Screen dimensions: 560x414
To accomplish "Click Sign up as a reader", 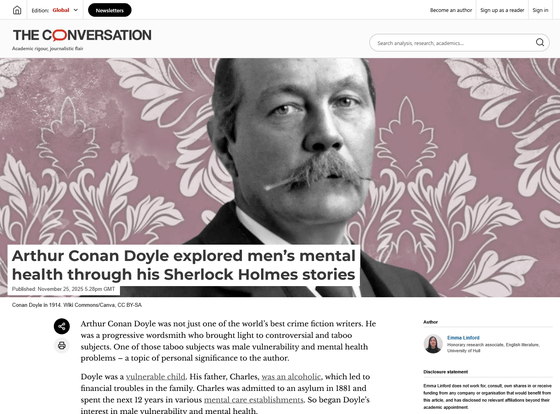I will coord(502,10).
